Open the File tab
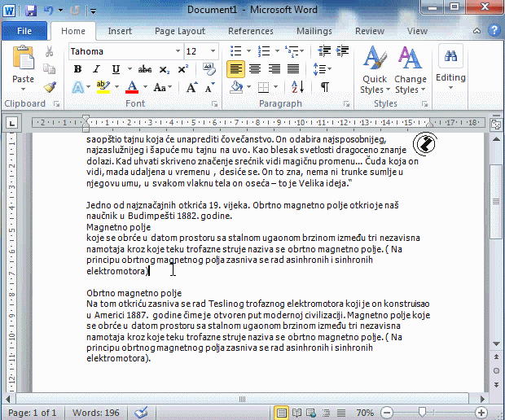The width and height of the screenshot is (505, 420). [24, 31]
